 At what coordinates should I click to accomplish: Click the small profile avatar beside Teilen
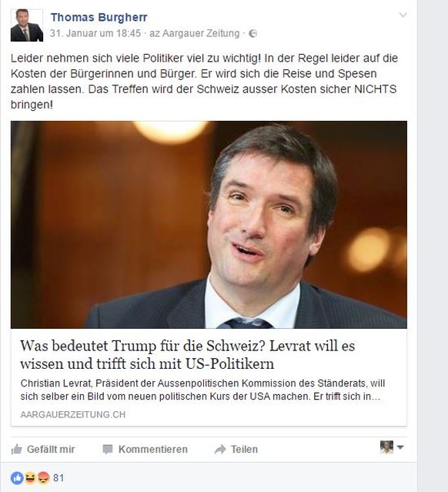[386, 447]
